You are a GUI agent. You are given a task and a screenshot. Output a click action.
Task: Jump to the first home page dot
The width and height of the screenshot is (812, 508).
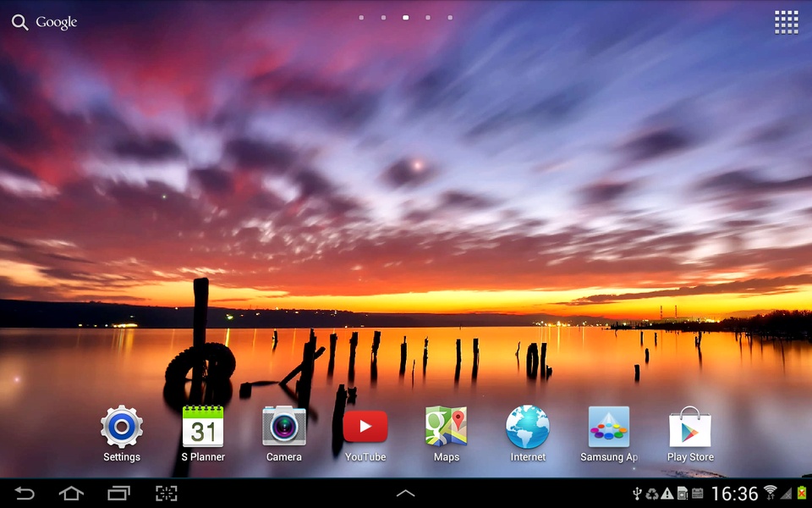pos(361,18)
